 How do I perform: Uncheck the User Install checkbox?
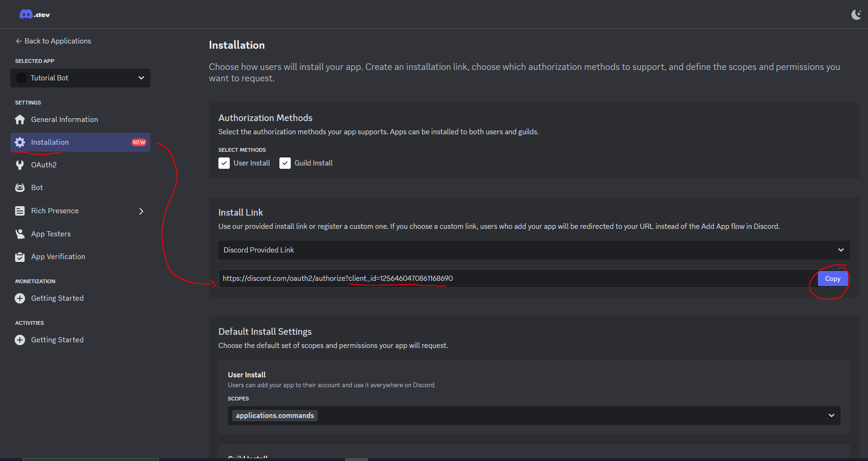[224, 163]
